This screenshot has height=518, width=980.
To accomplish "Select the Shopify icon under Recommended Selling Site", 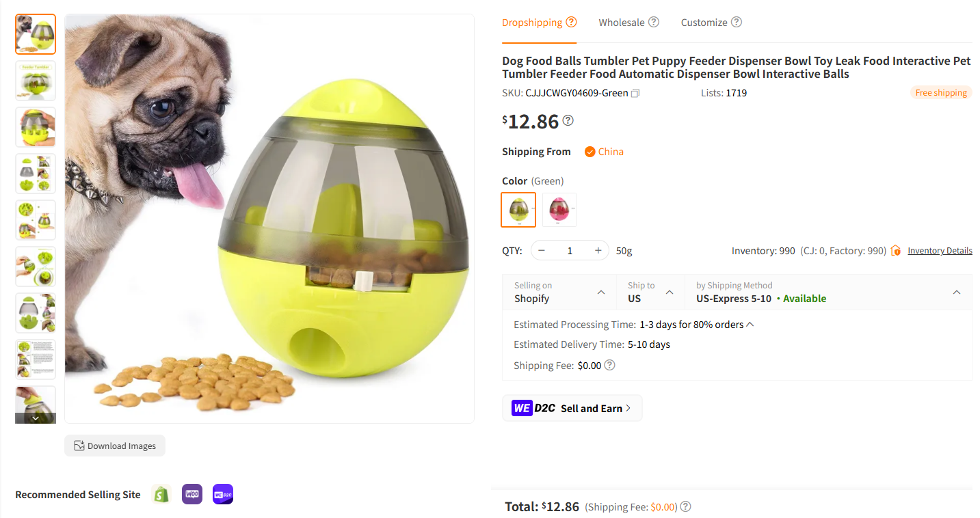I will pos(161,494).
